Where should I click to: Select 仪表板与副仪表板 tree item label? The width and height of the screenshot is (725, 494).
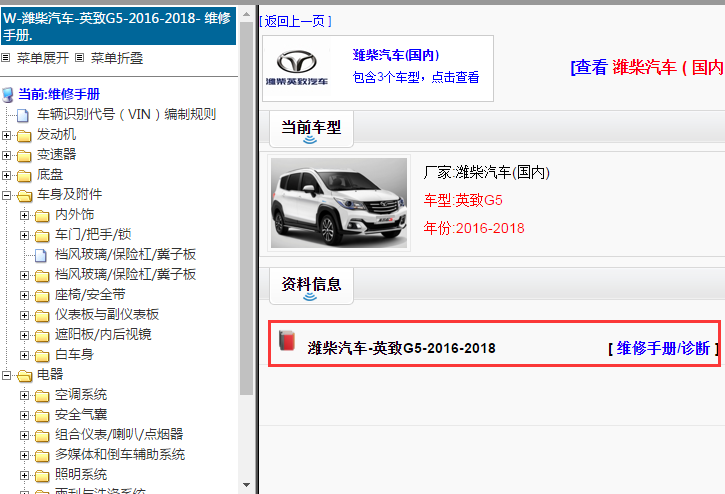(107, 315)
